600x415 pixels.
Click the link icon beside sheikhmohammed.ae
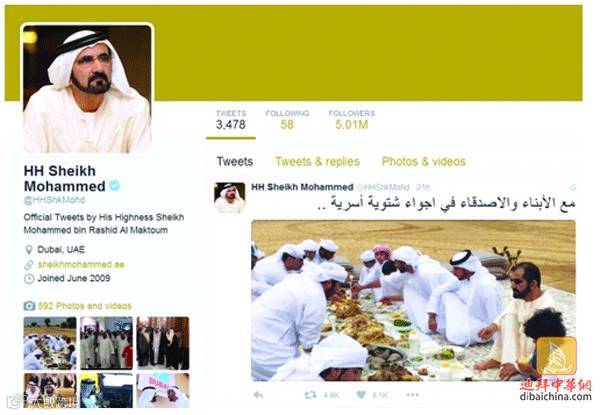[x=29, y=265]
